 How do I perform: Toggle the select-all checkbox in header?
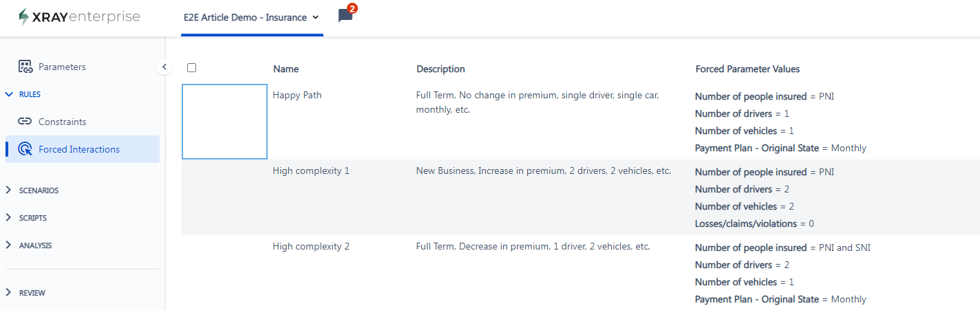pyautogui.click(x=192, y=67)
